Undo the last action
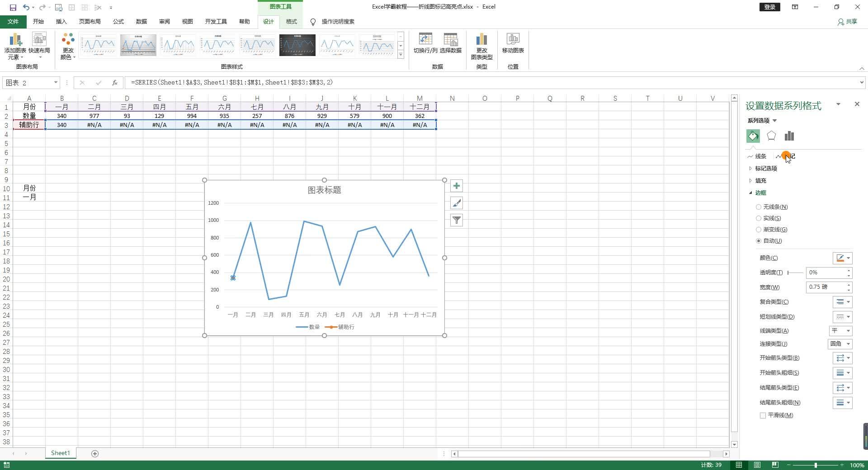The image size is (868, 470). coord(26,7)
